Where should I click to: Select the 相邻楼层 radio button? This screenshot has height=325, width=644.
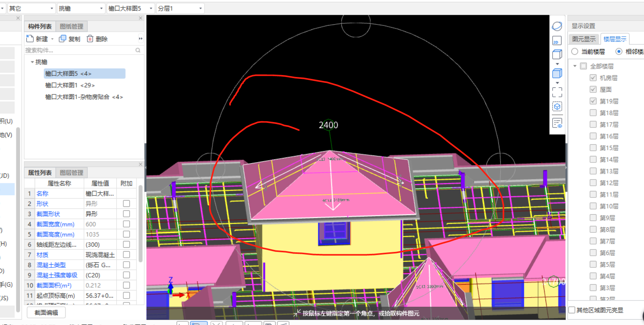(x=619, y=51)
